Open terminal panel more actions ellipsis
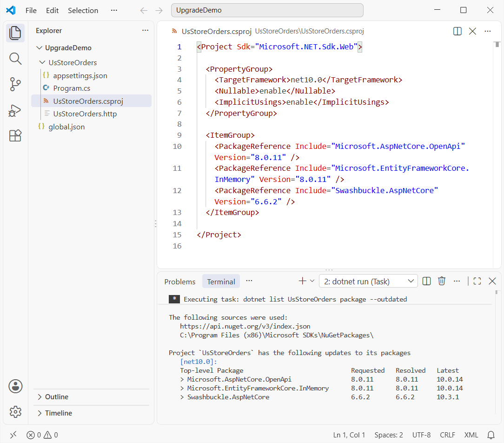Image resolution: width=504 pixels, height=443 pixels. click(457, 281)
